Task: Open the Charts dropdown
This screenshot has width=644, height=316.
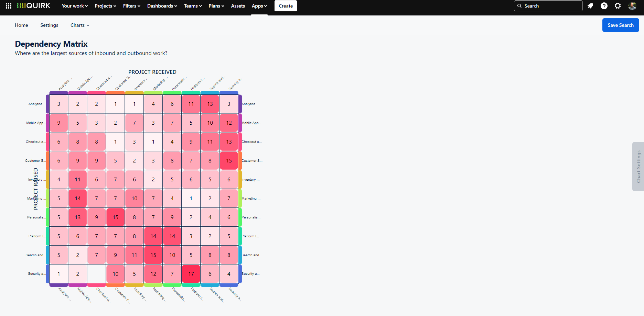Action: [x=80, y=25]
